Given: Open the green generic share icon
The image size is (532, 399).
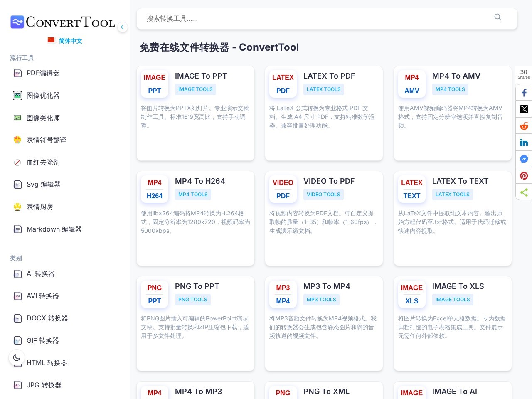Looking at the screenshot, I should click(x=524, y=192).
